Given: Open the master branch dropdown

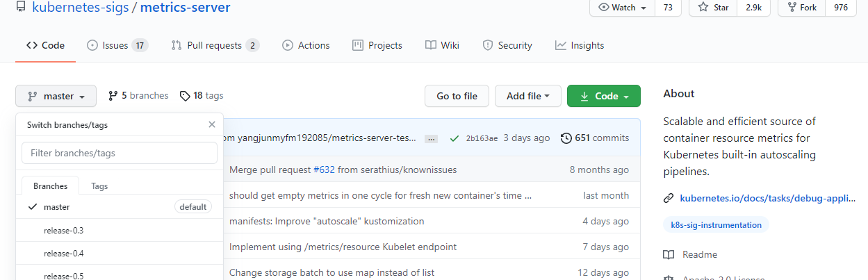Looking at the screenshot, I should tap(56, 96).
